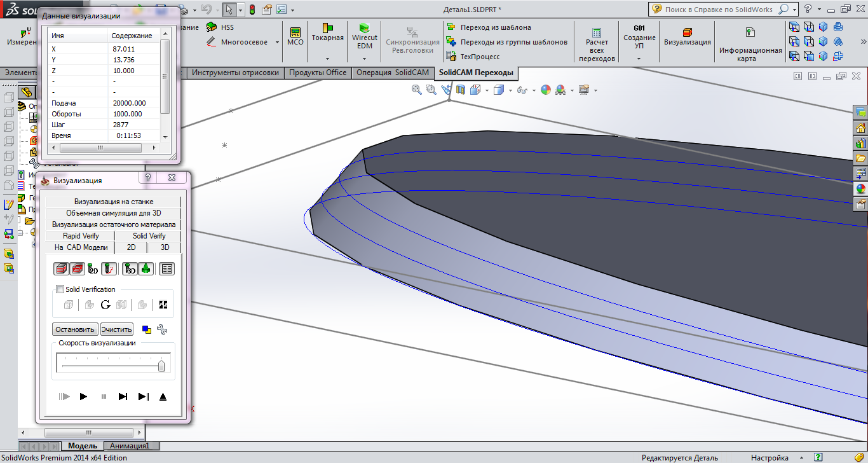Click the Визуализация simulation icon in ribbon
The image size is (868, 463).
(x=687, y=32)
